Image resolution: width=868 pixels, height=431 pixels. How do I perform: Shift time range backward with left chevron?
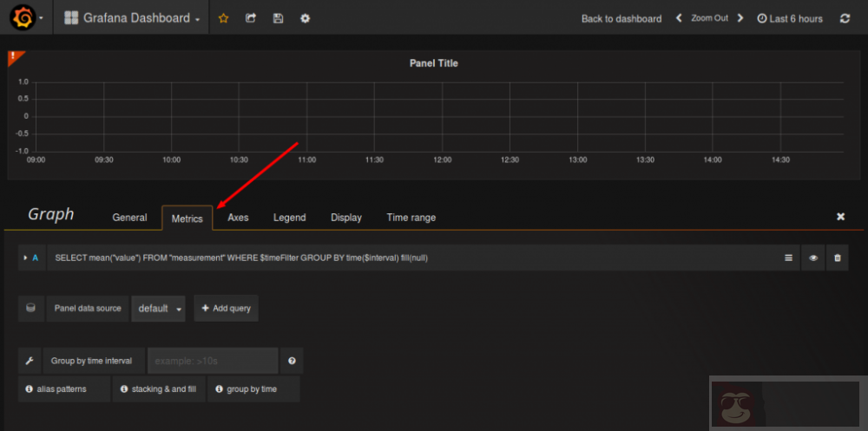[679, 18]
